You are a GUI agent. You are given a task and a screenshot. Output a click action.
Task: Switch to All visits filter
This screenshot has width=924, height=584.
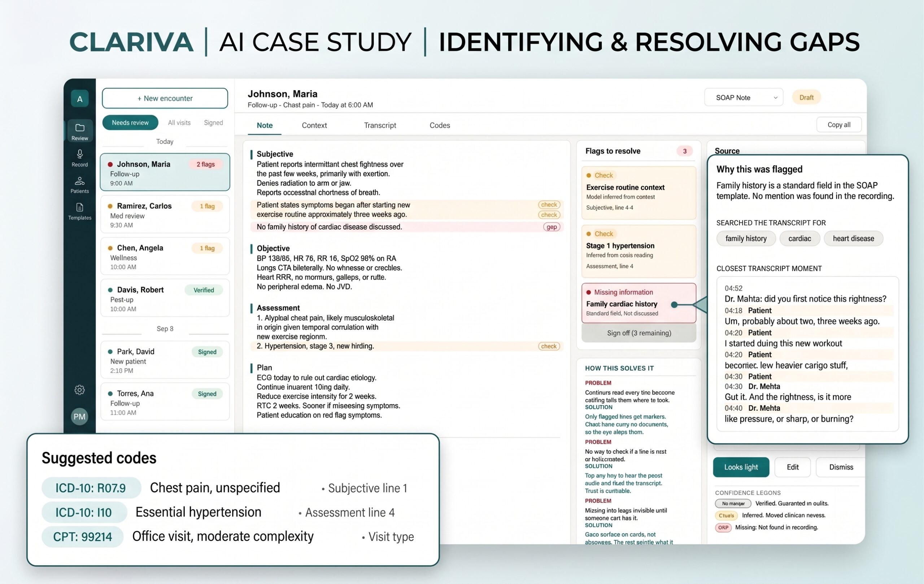click(179, 123)
